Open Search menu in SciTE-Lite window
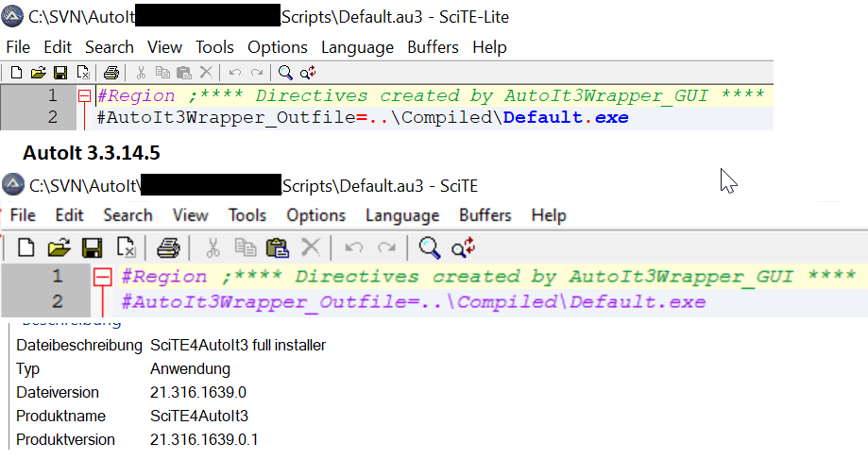This screenshot has width=868, height=460. click(x=109, y=47)
